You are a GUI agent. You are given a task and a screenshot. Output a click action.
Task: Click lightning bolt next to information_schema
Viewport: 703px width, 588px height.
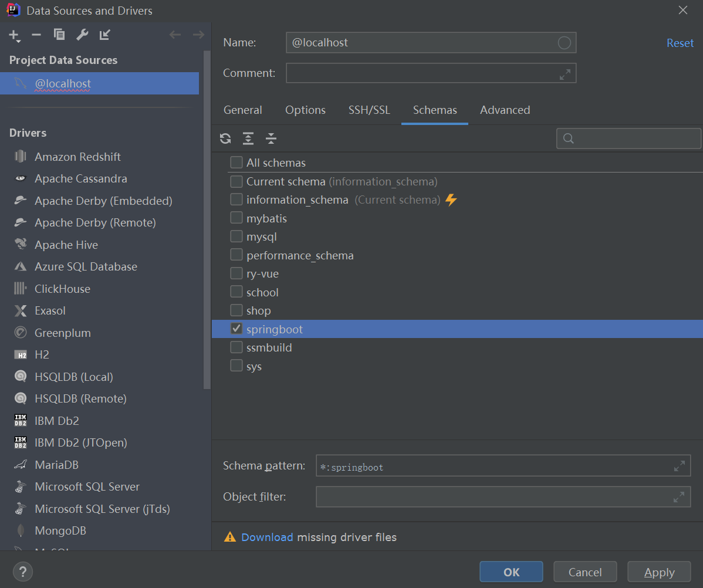click(x=451, y=200)
